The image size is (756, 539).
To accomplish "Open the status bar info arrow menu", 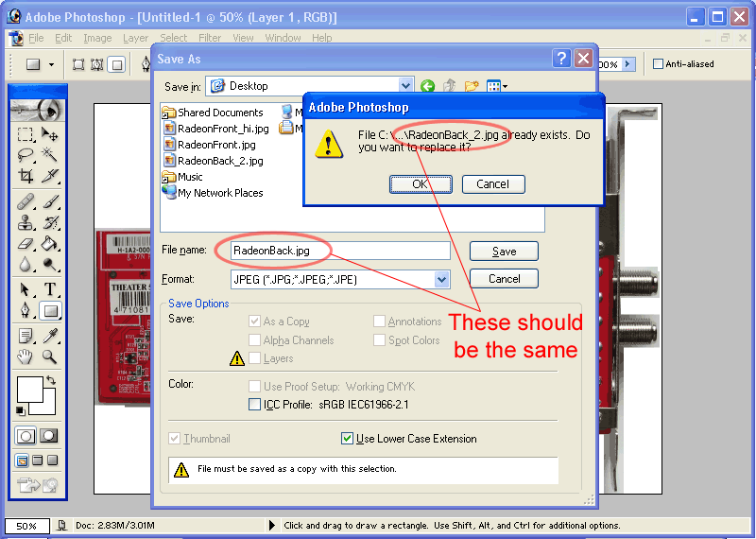I will point(271,525).
